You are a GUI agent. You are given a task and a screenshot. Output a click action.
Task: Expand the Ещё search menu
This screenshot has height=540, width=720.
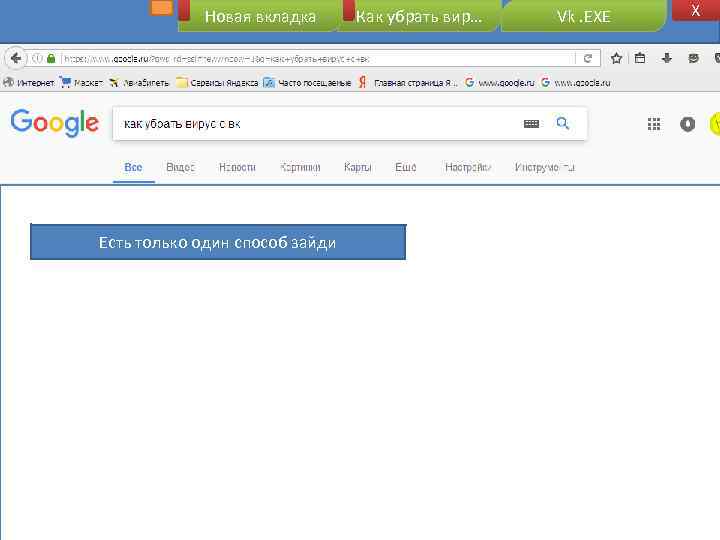(x=406, y=167)
